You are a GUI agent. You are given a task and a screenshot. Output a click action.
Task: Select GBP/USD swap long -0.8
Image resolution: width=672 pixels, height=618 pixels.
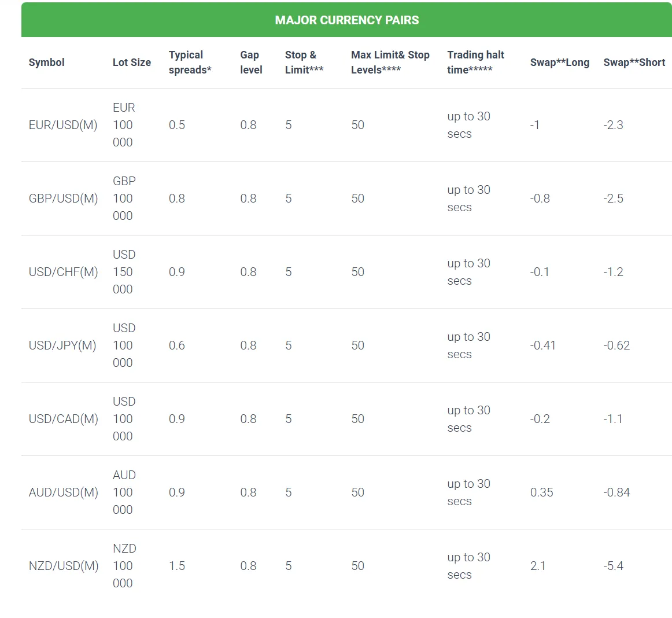pos(540,198)
